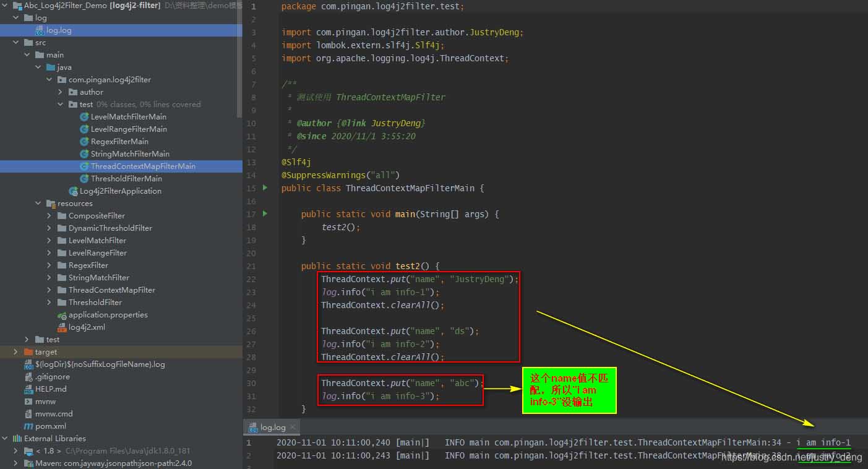
Task: Collapse the src folder arrow
Action: (17, 43)
